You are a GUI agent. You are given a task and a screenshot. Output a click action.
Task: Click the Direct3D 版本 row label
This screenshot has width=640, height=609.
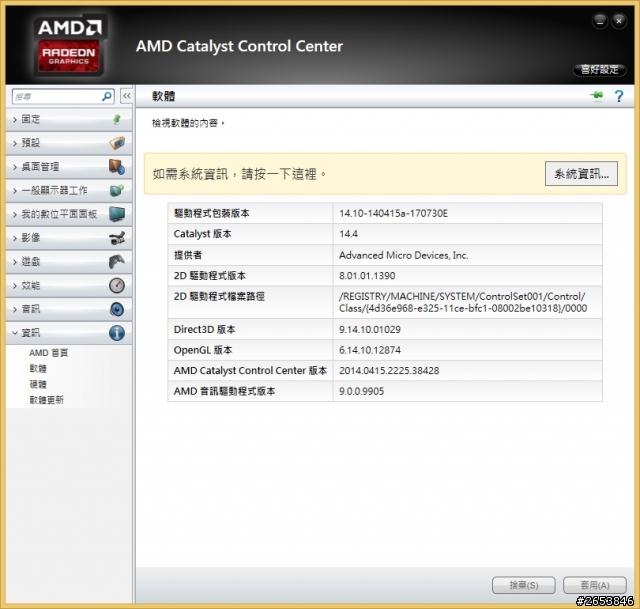(204, 330)
